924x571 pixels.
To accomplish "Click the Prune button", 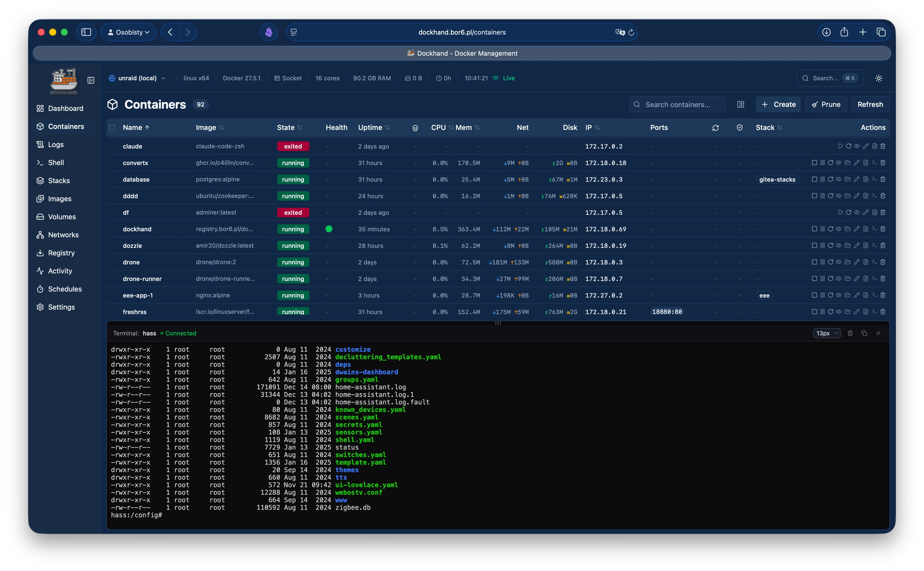I will tap(826, 104).
